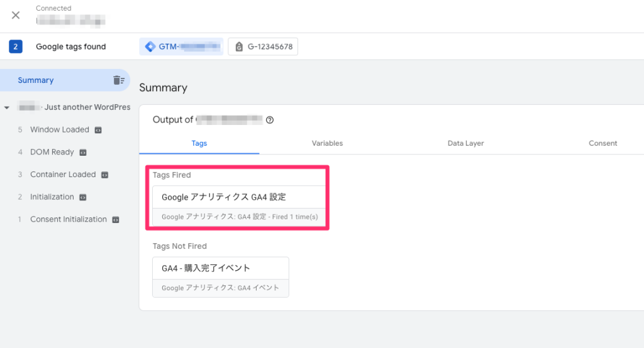Switch to the Data Layer tab

coord(466,143)
